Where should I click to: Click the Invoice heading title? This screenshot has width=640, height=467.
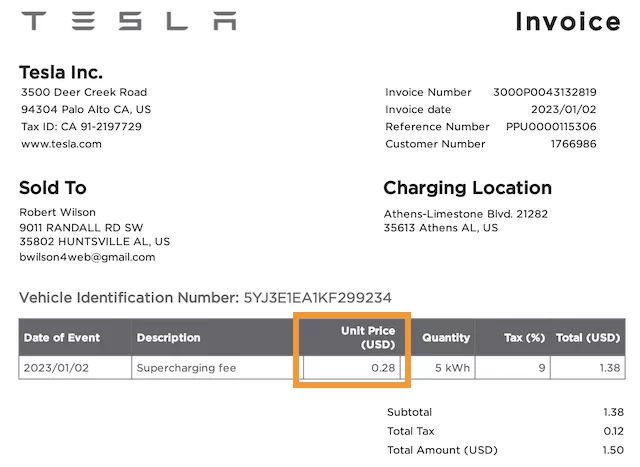click(x=567, y=22)
